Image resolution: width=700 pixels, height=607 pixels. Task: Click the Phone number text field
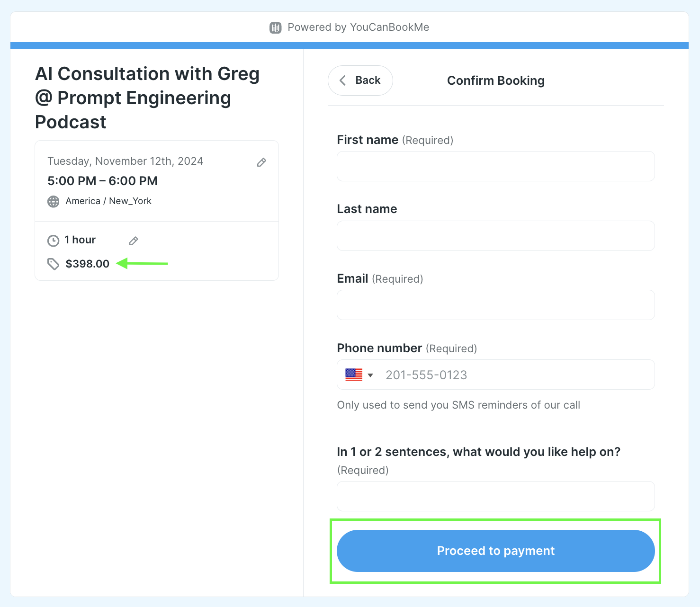click(516, 375)
